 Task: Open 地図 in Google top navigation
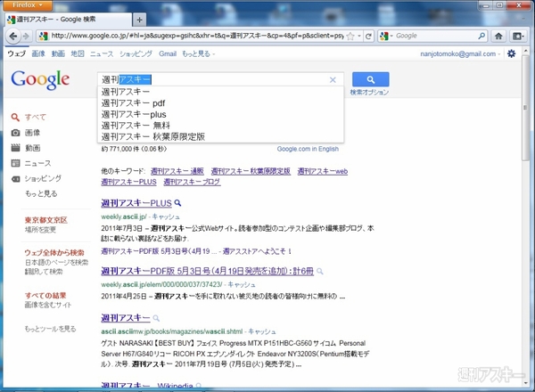[78, 53]
